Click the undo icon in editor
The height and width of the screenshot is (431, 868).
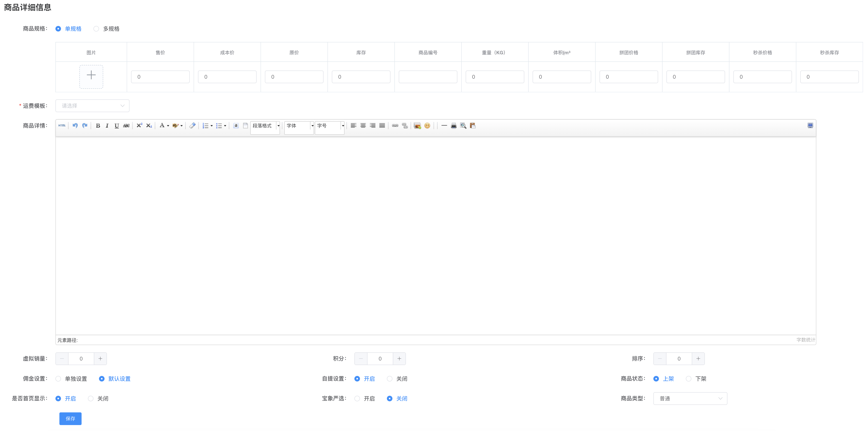click(x=75, y=126)
